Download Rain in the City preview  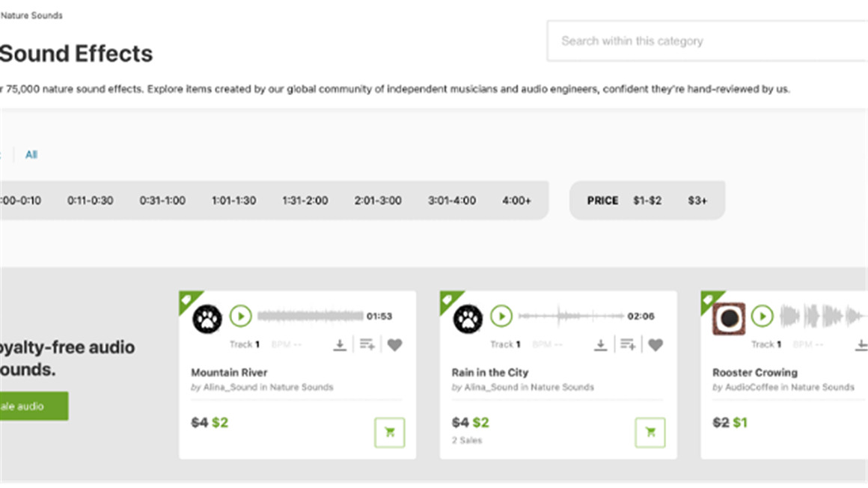point(600,344)
